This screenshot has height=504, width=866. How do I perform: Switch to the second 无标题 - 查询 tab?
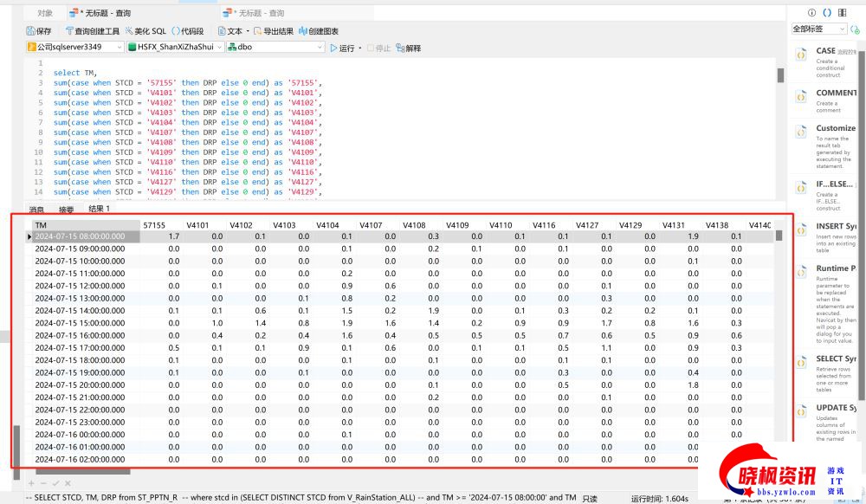click(254, 13)
